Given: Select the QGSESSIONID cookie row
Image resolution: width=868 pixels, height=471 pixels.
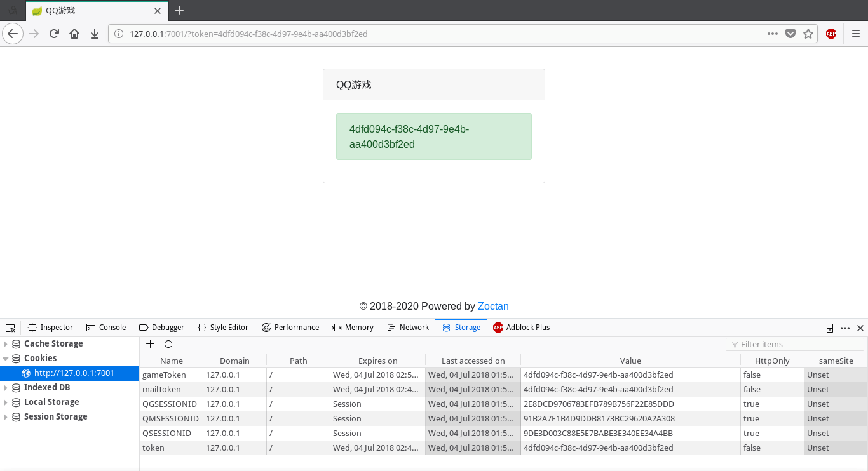Looking at the screenshot, I should 170,404.
